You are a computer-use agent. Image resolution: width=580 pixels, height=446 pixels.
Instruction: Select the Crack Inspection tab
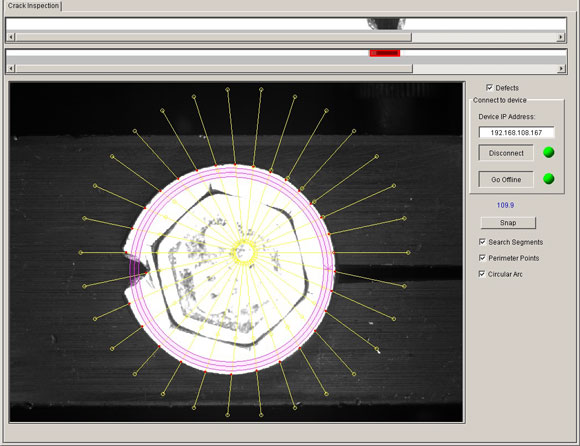click(x=33, y=6)
